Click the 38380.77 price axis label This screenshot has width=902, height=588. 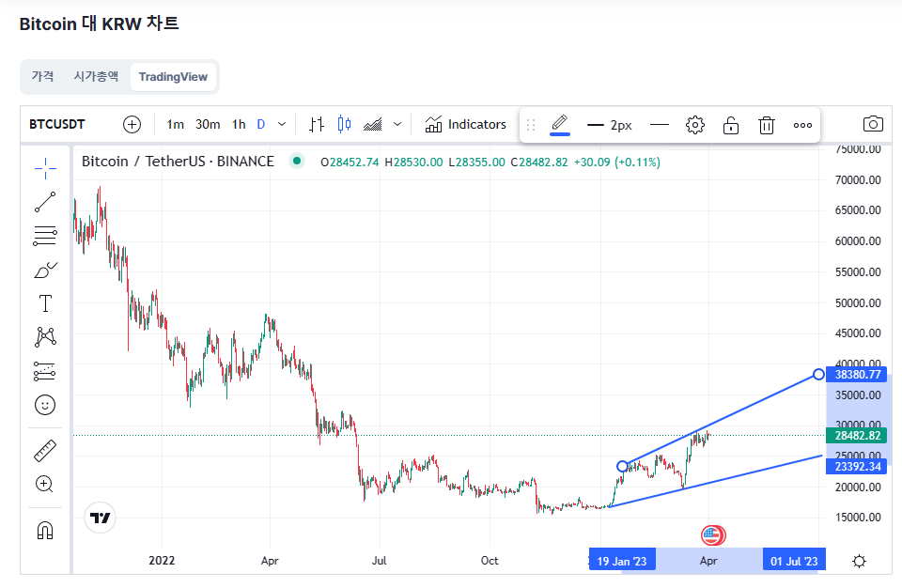[857, 375]
